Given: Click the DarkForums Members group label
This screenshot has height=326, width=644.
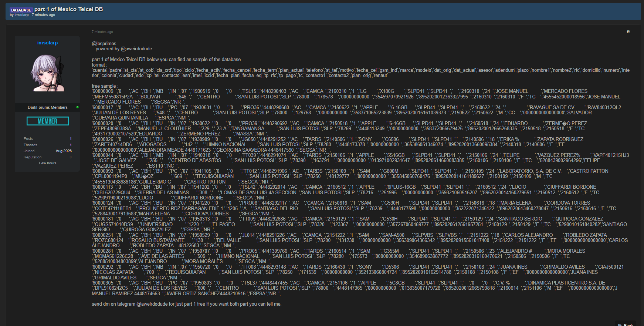Looking at the screenshot, I should pos(48,107).
